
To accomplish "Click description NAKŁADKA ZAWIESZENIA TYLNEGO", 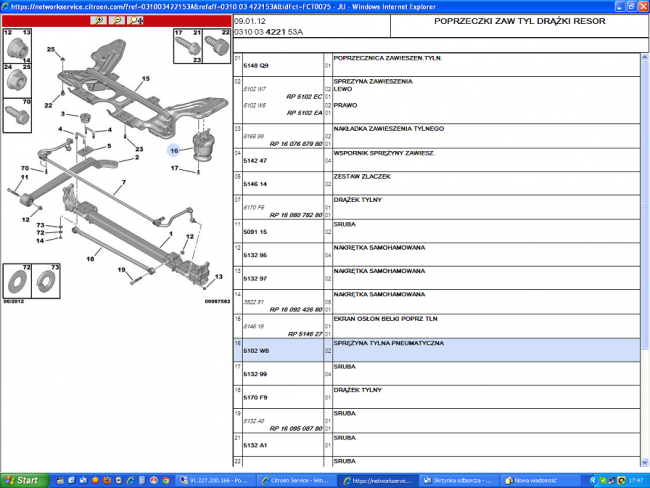I will pos(389,129).
